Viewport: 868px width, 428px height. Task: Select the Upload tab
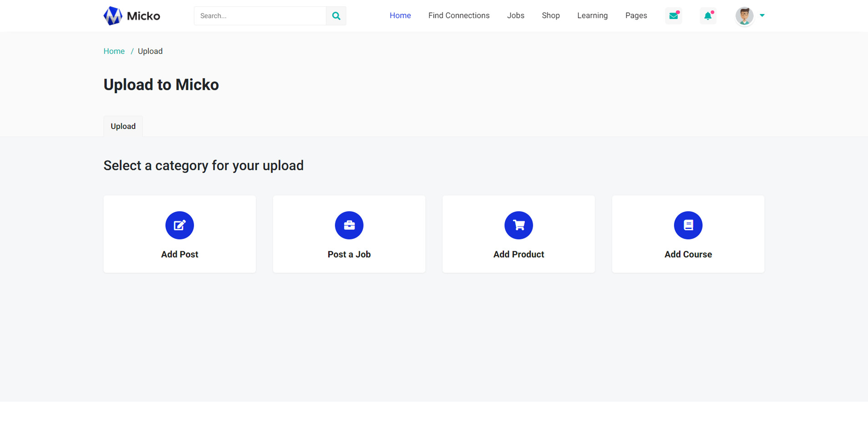[123, 126]
